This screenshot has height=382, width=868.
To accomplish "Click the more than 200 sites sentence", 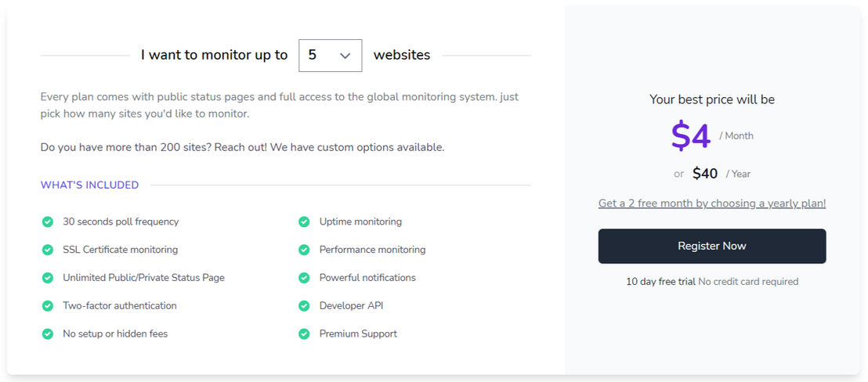I will [243, 148].
